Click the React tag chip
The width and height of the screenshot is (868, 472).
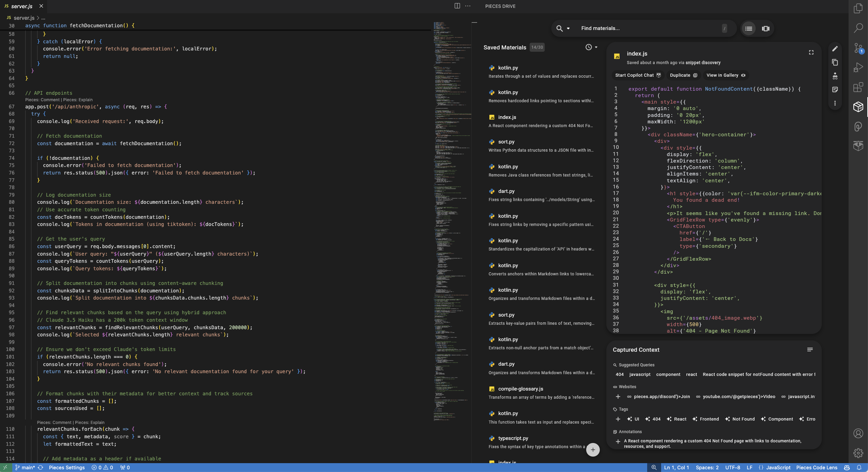[676, 419]
